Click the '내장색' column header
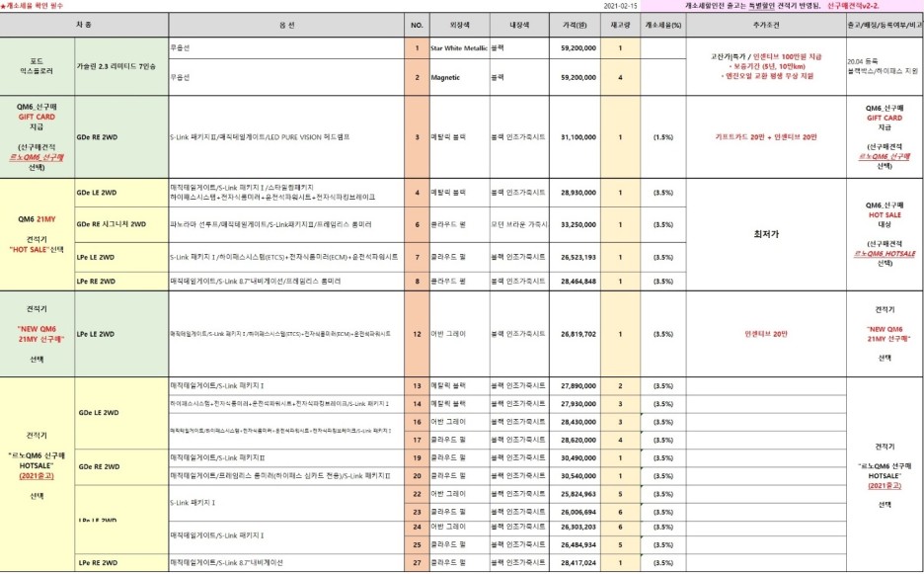The image size is (924, 574). click(x=519, y=26)
